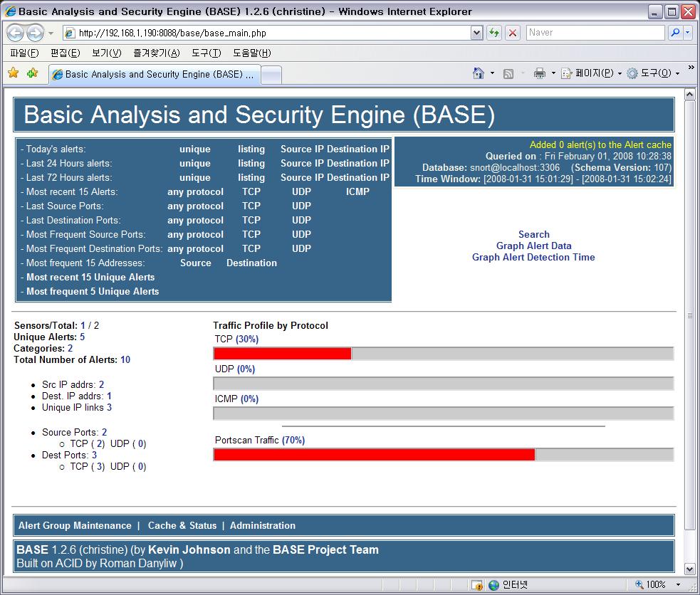Click the Print icon
Viewport: 700px width, 595px height.
539,73
